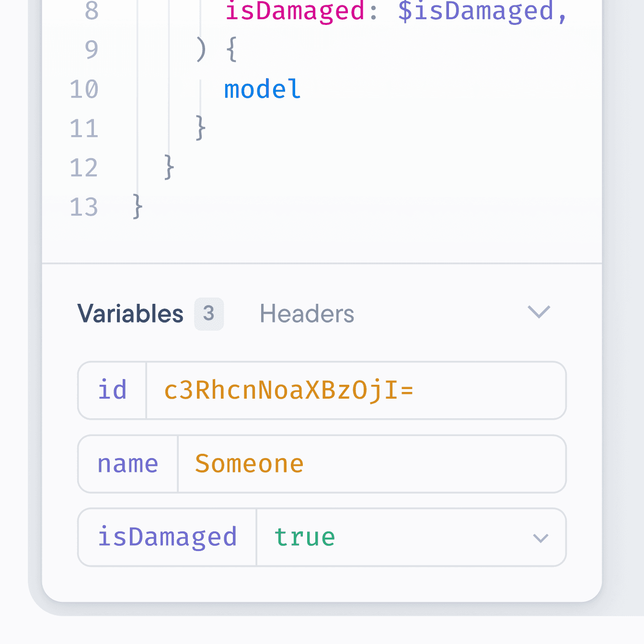The image size is (644, 644).
Task: Select the name variable key label
Action: pyautogui.click(x=127, y=463)
